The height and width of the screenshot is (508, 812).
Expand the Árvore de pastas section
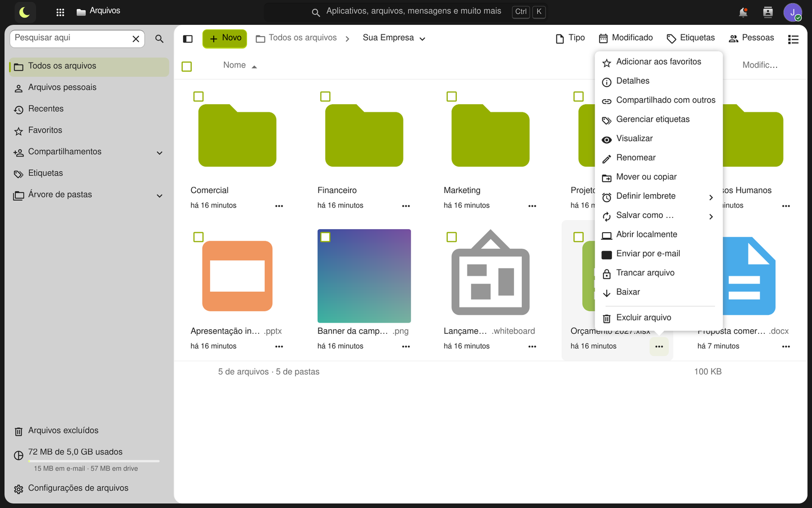pyautogui.click(x=159, y=196)
